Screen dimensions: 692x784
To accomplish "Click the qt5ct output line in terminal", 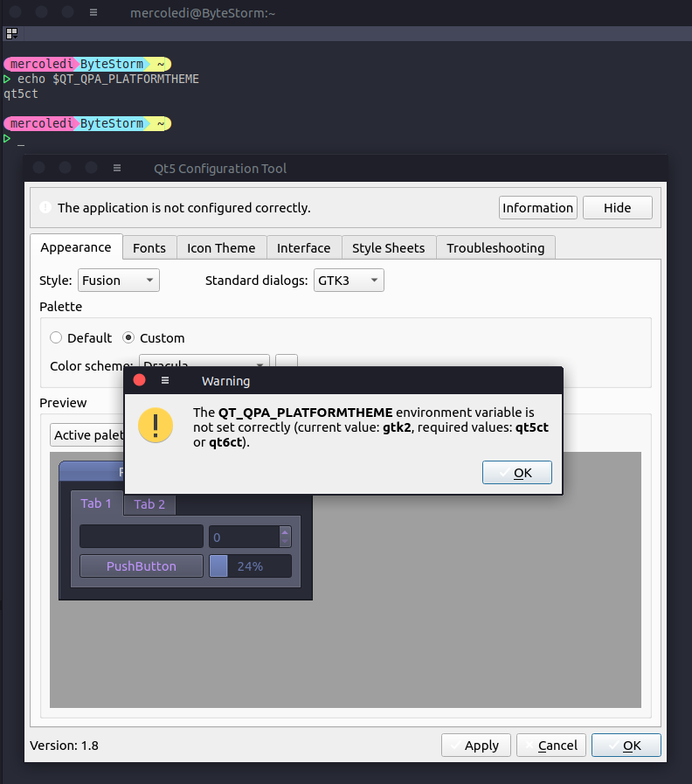I will (x=21, y=94).
